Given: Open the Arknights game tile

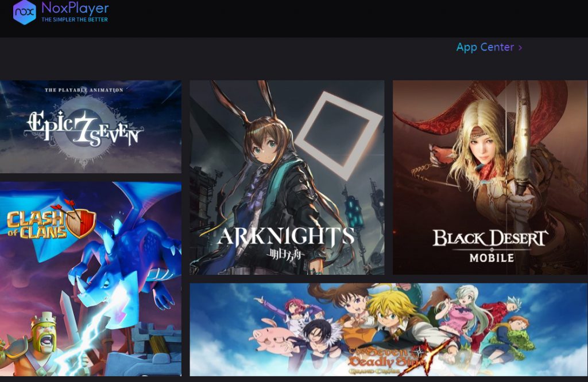Looking at the screenshot, I should 287,177.
